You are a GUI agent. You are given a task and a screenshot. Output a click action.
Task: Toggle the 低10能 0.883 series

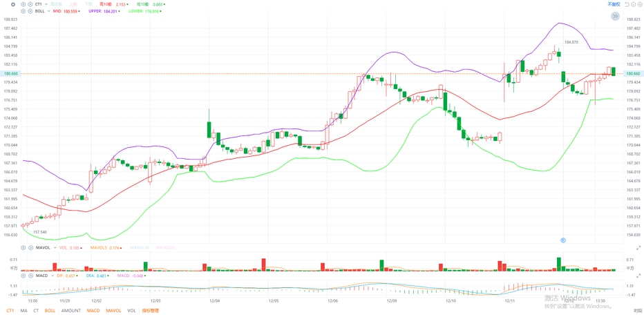pos(151,4)
